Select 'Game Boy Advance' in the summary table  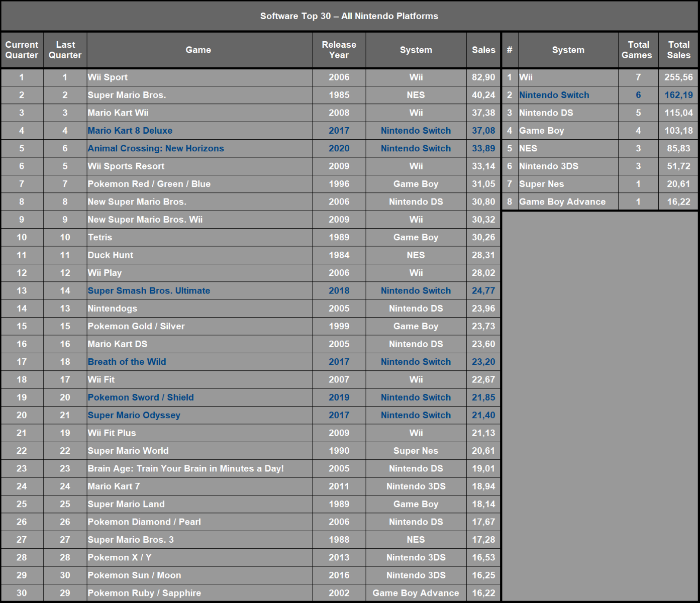point(562,202)
